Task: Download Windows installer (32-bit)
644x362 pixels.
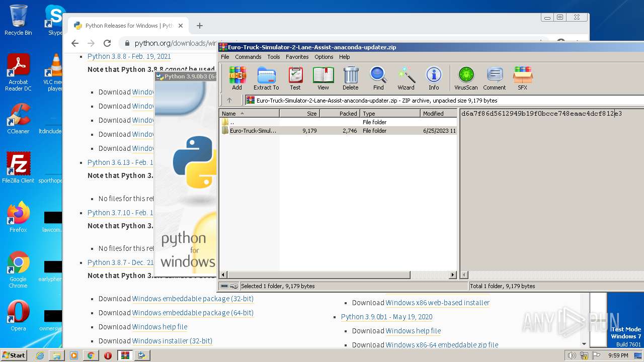Action: point(172,341)
